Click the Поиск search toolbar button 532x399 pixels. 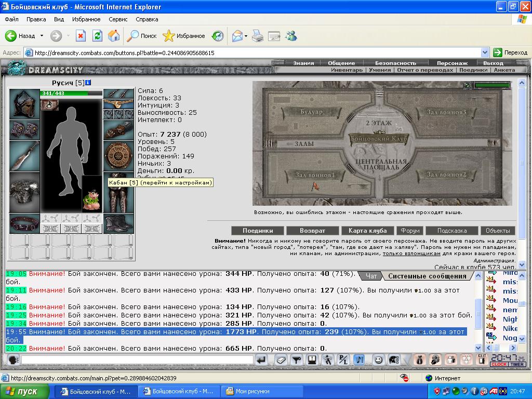141,36
